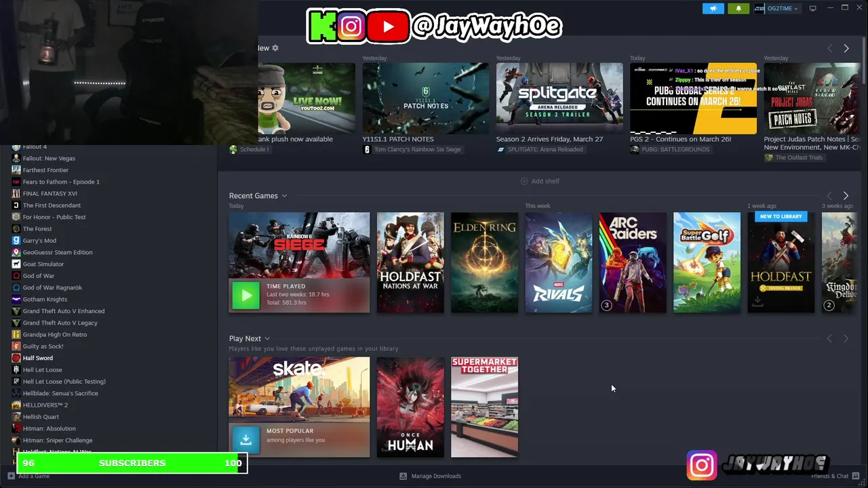Click the Manage Downloads icon
Image resolution: width=868 pixels, height=488 pixels.
[x=403, y=476]
